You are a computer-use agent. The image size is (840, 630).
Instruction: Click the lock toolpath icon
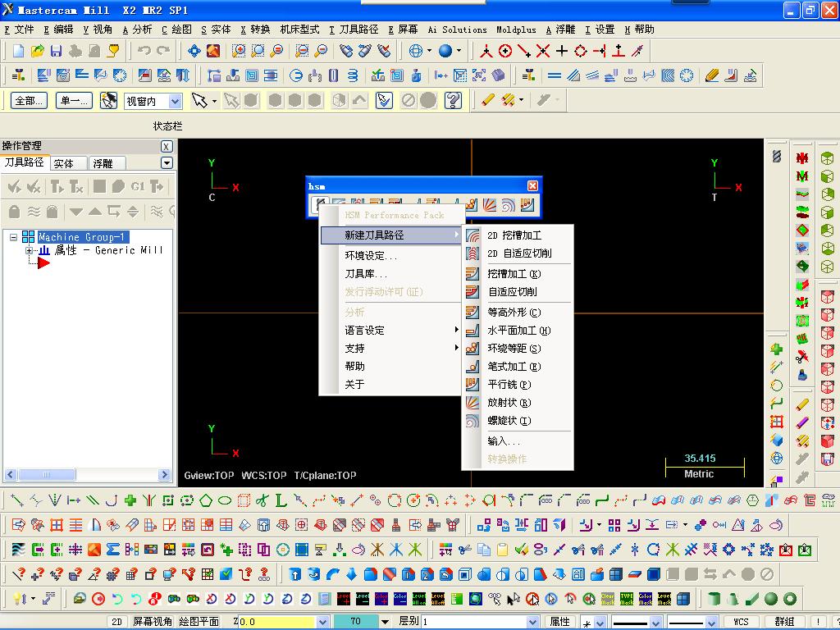point(15,212)
